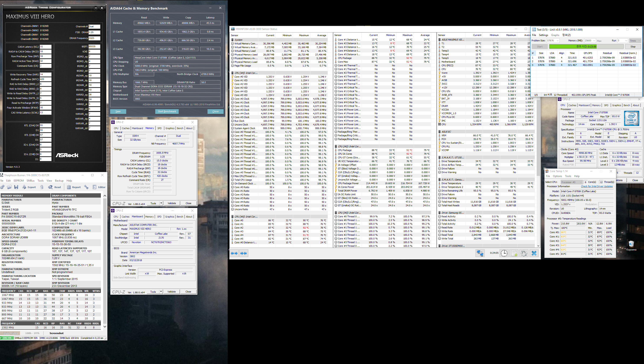This screenshot has height=364, width=644.
Task: Click the Export toolbar button in Thaiphoon Burner
Action: tap(29, 187)
